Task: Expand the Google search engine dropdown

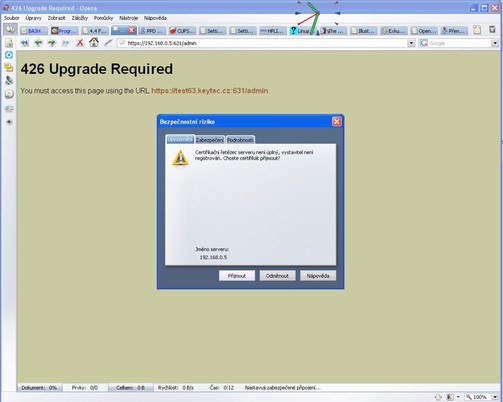Action: pos(495,43)
